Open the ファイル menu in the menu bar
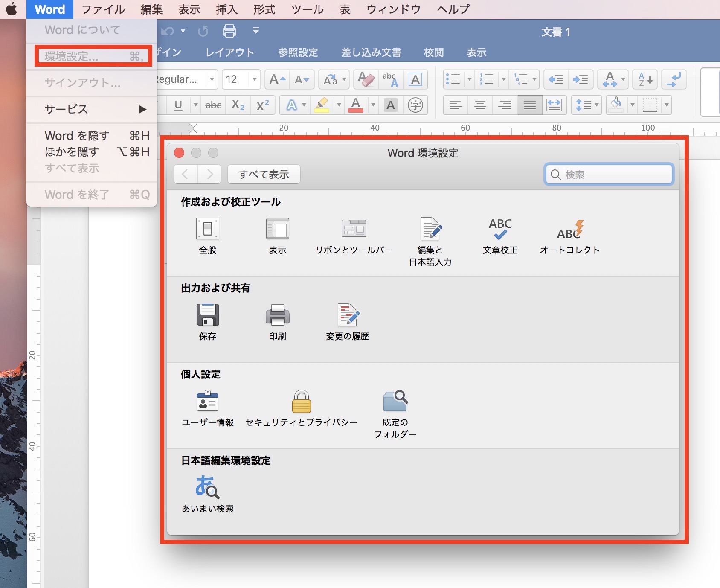Screen dimensions: 720x588 [x=103, y=9]
